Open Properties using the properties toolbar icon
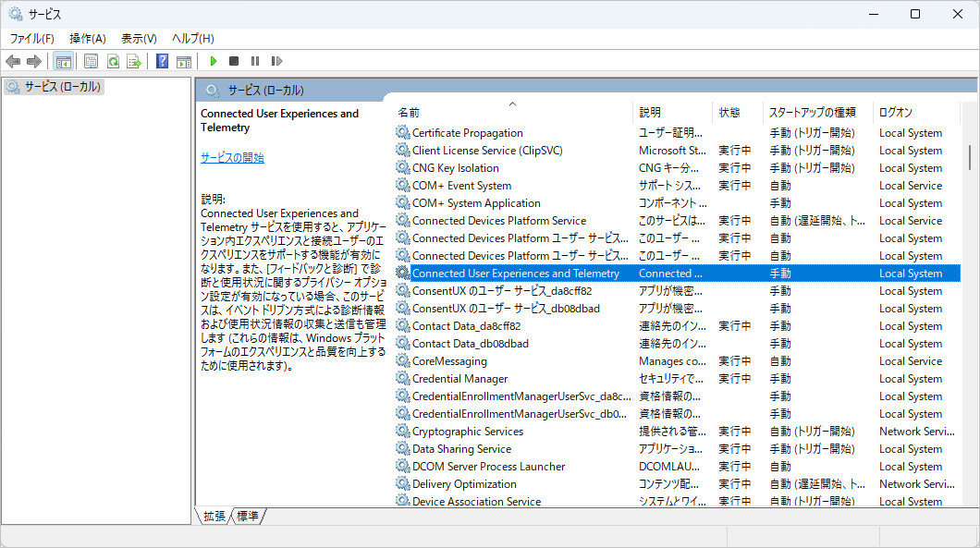The image size is (980, 548). pos(92,61)
